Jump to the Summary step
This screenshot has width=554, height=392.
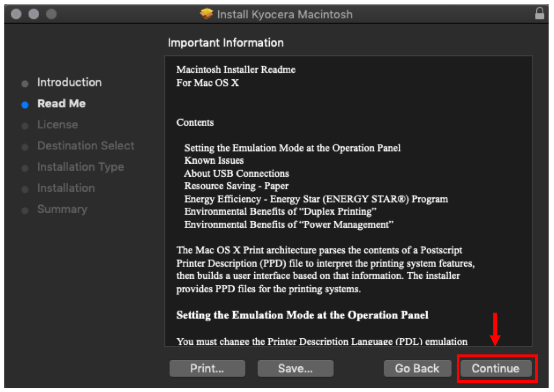62,209
